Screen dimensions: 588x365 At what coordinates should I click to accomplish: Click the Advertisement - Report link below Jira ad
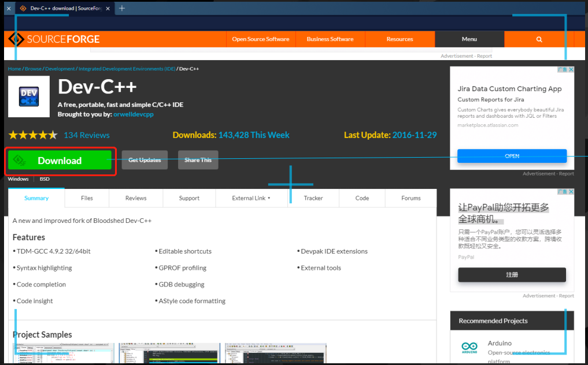coord(548,173)
